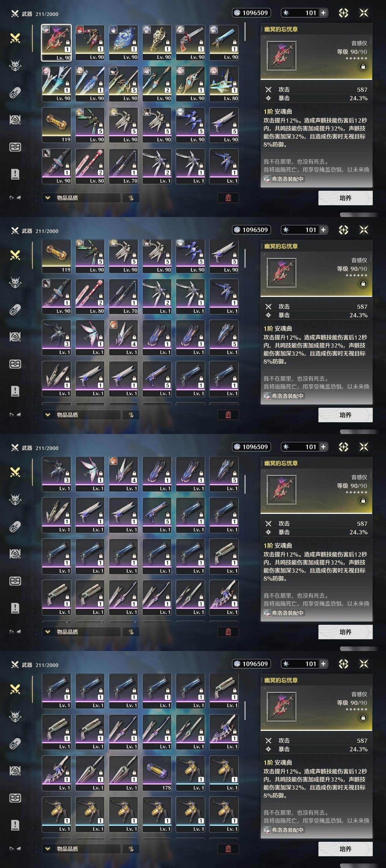Open the crosshair map icon in topmost header
The image size is (386, 868).
(343, 13)
